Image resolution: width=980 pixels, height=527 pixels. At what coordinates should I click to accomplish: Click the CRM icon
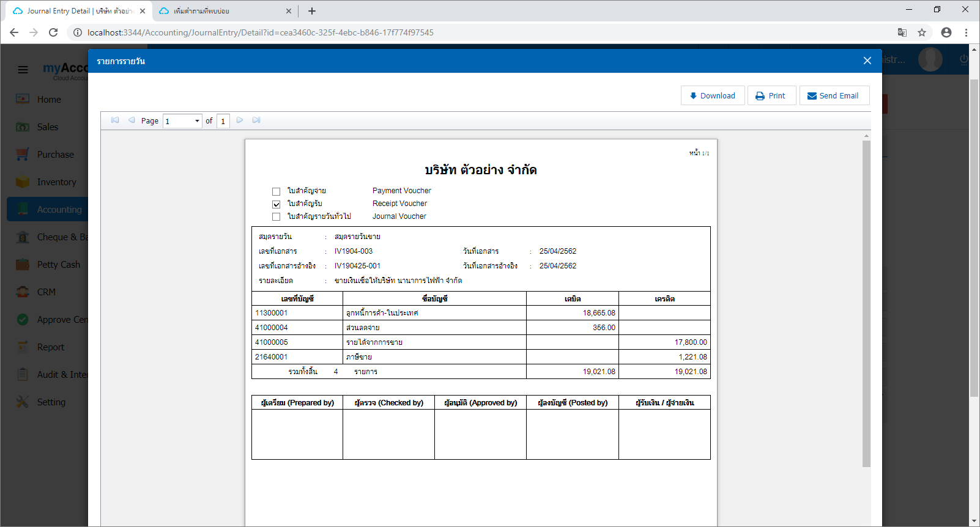point(23,292)
